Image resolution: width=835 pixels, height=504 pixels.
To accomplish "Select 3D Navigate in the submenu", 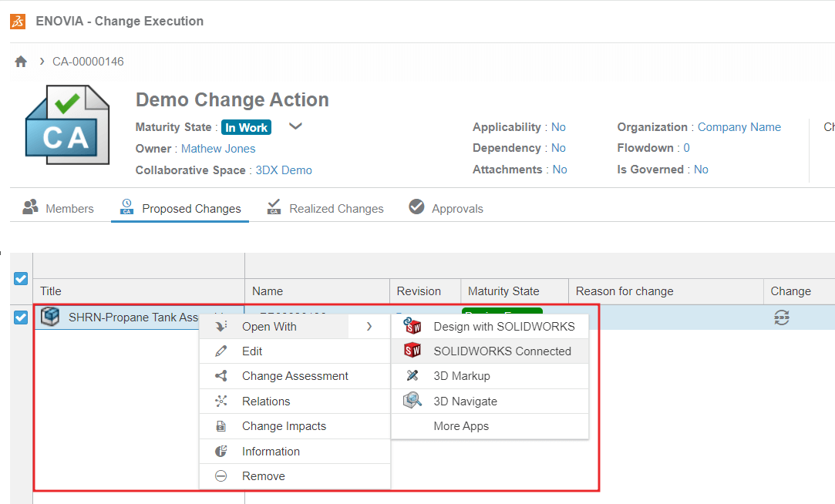I will pyautogui.click(x=490, y=401).
